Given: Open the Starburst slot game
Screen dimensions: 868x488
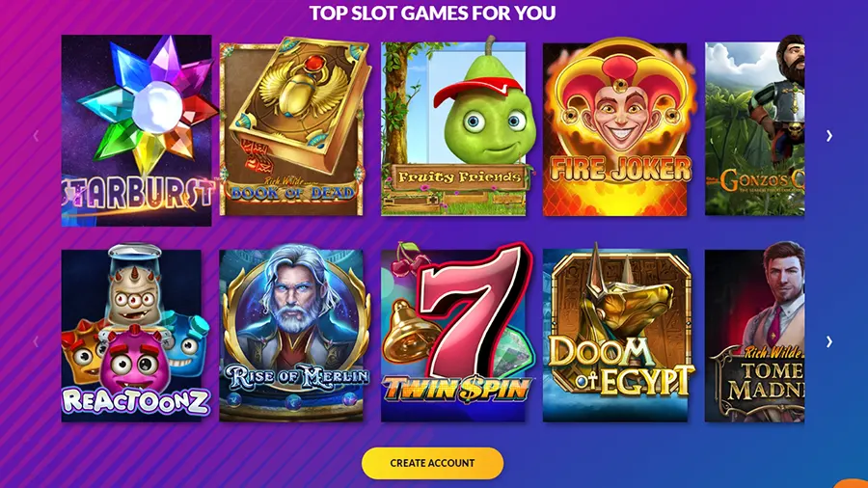Looking at the screenshot, I should click(x=136, y=130).
